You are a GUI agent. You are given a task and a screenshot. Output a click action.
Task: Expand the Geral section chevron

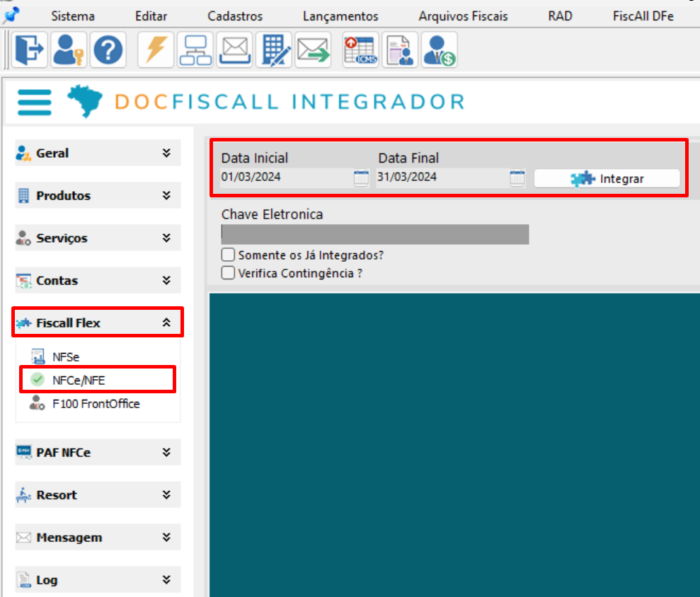pyautogui.click(x=166, y=153)
